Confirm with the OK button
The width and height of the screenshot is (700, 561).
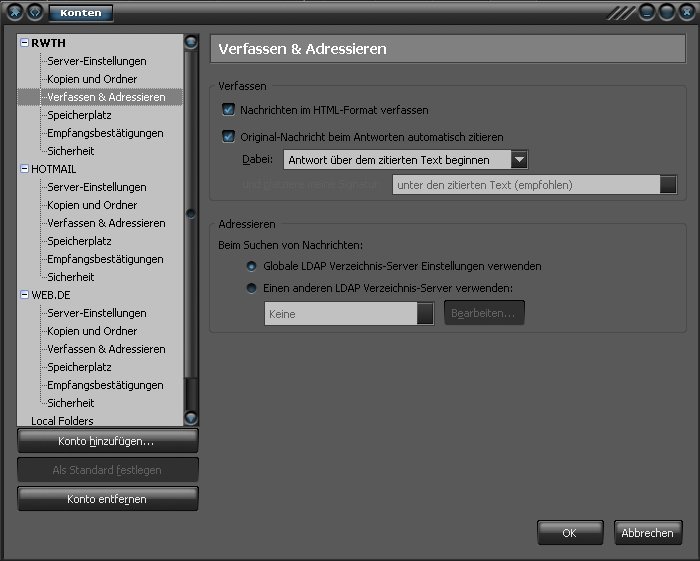point(570,532)
